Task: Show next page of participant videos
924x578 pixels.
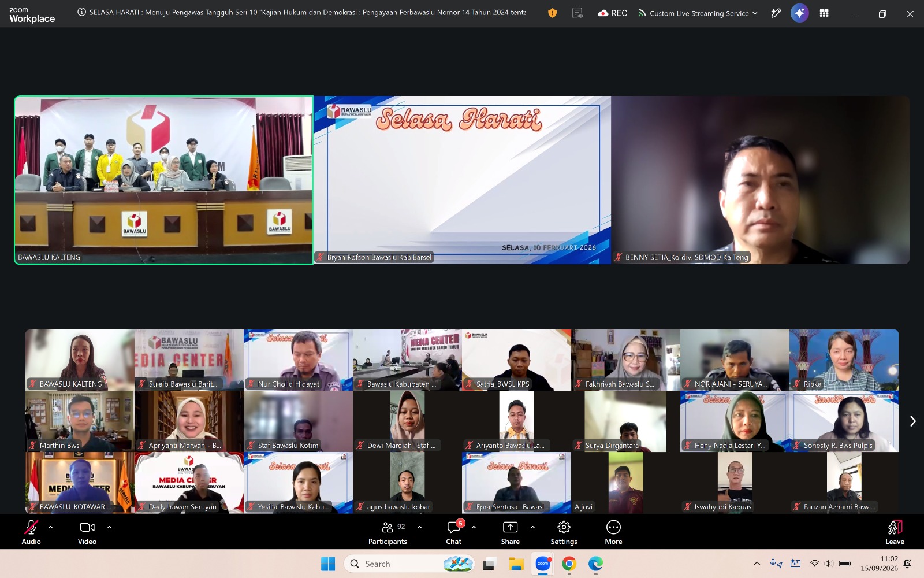Action: point(912,421)
